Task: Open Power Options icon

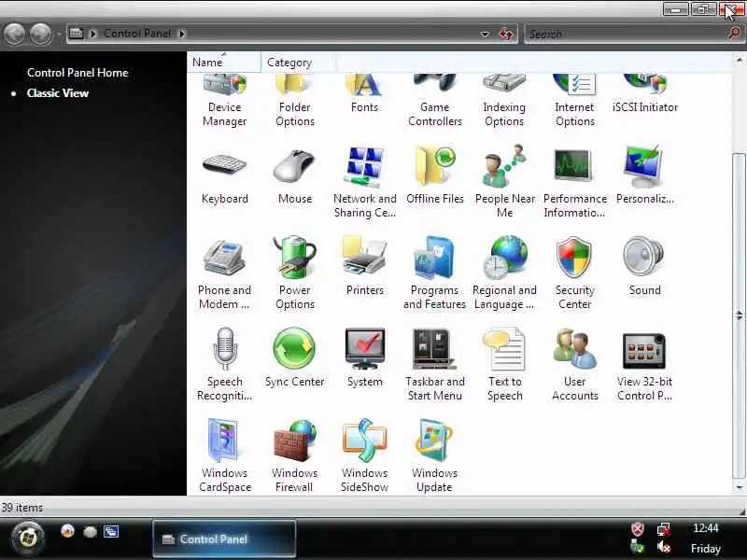Action: [x=294, y=273]
